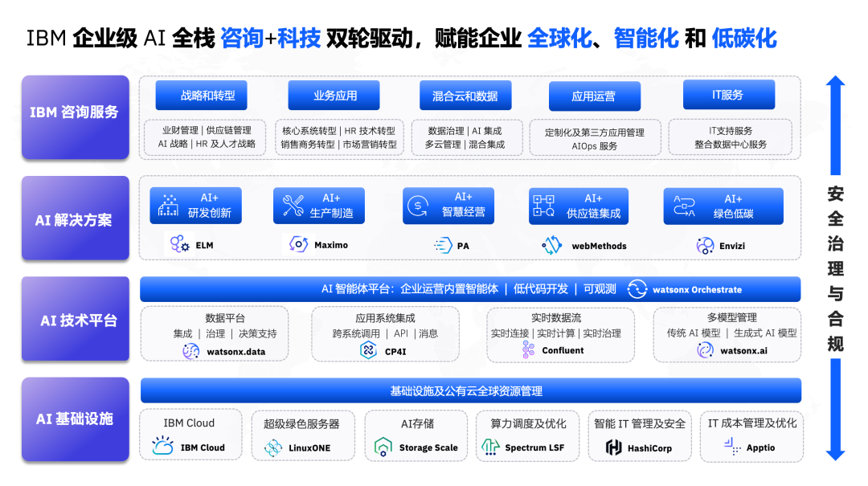Click the 实时连接 | 实时计算 | 实时治理 text
This screenshot has height=486, width=868.
556,333
